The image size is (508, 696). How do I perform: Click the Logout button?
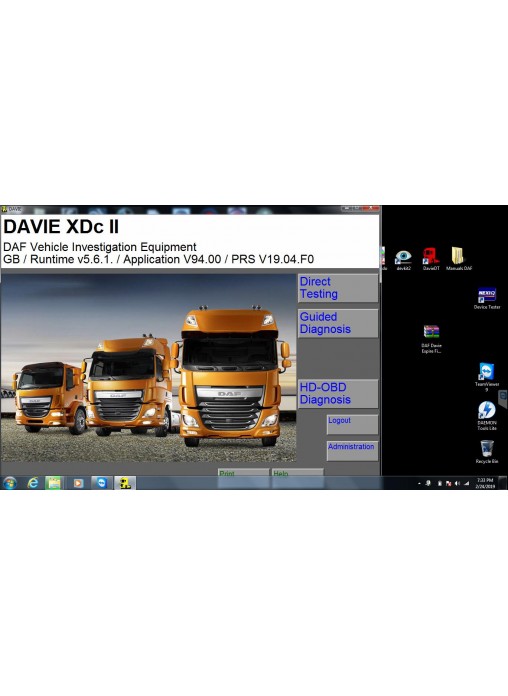pyautogui.click(x=353, y=424)
